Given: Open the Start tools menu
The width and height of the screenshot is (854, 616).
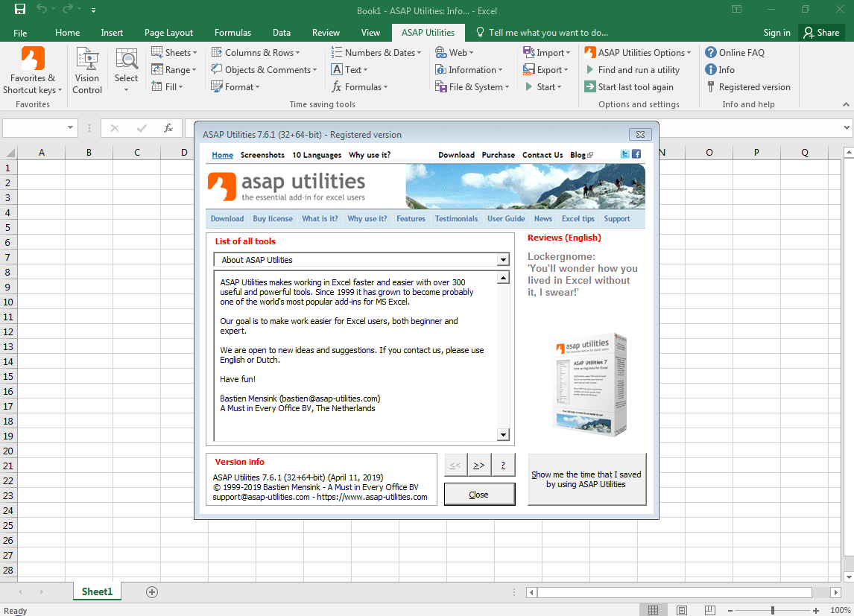Looking at the screenshot, I should point(543,86).
